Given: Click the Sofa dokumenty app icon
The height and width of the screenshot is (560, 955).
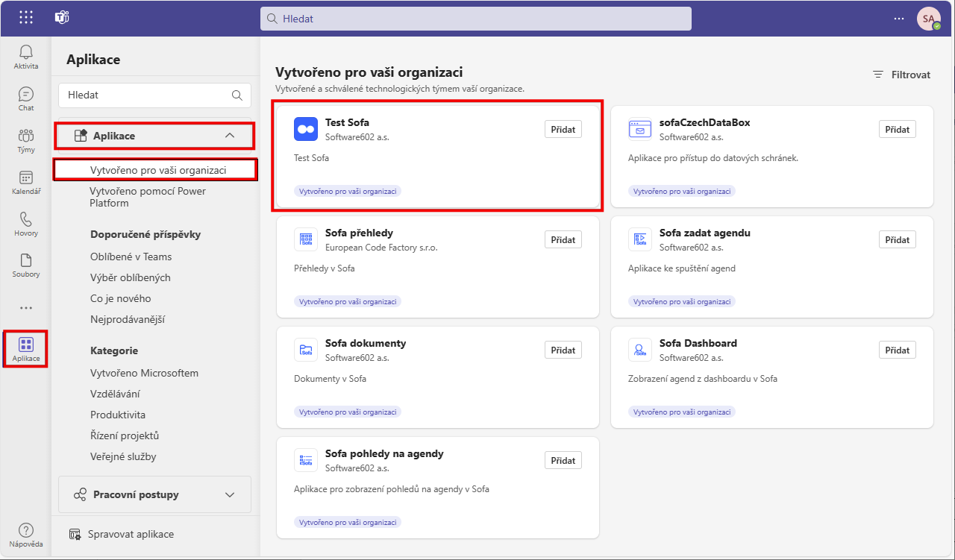Looking at the screenshot, I should click(x=306, y=350).
